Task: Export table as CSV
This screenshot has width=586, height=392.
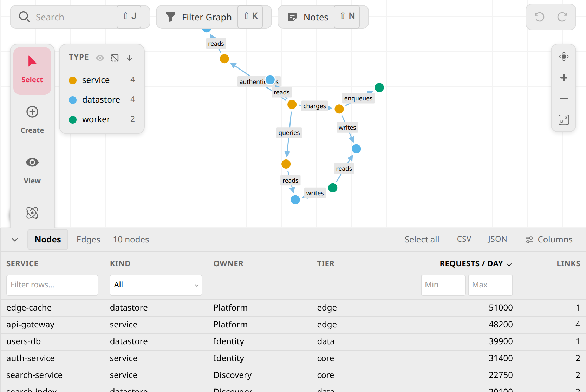Action: pyautogui.click(x=464, y=239)
